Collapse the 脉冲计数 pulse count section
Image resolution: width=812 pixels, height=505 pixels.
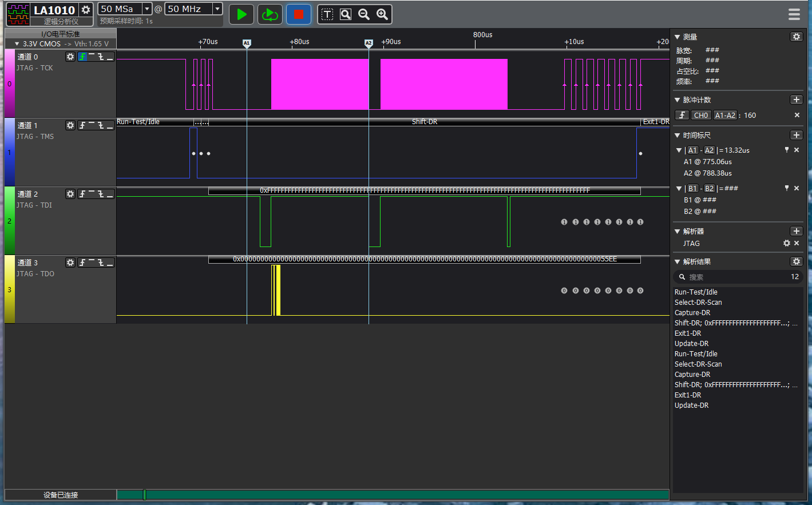coord(678,100)
